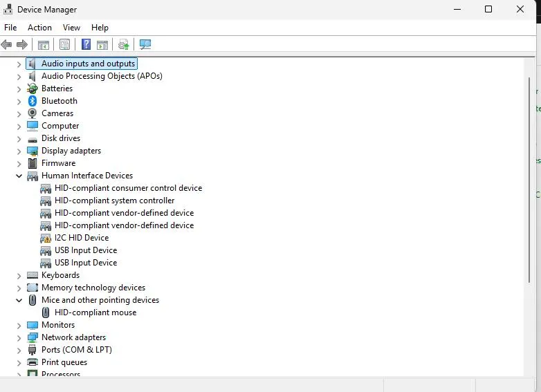Collapse the Human Interface Devices node
The image size is (541, 392).
(19, 176)
